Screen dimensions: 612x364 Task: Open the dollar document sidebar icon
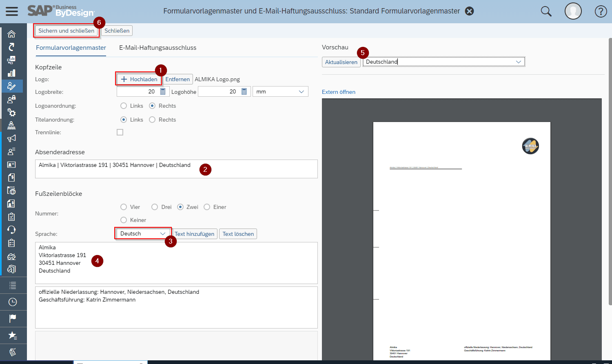(x=12, y=178)
